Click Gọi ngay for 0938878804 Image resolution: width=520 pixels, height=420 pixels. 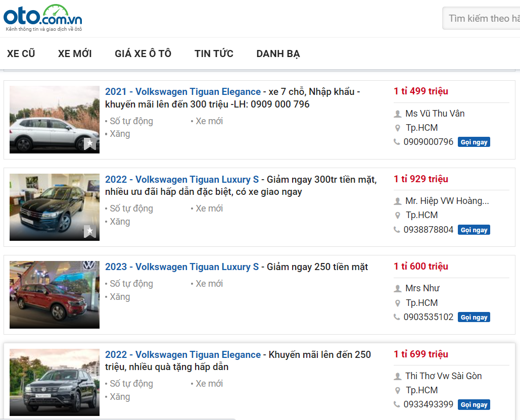[474, 230]
